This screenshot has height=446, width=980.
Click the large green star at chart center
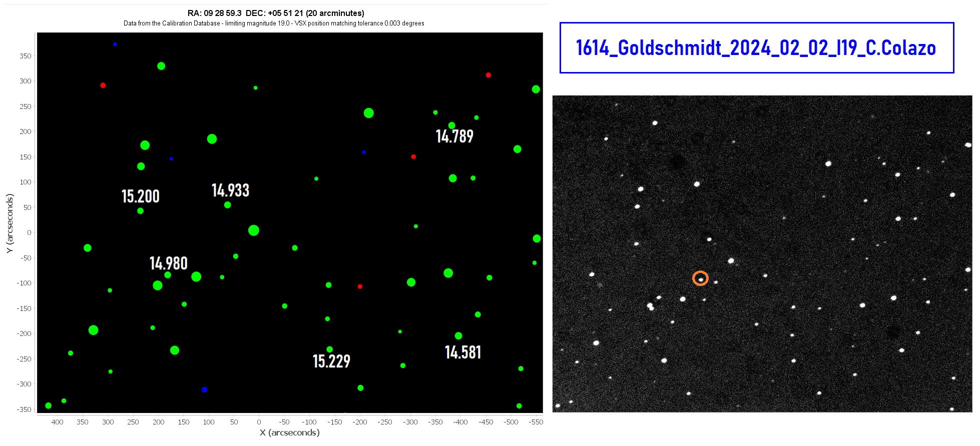pyautogui.click(x=254, y=230)
